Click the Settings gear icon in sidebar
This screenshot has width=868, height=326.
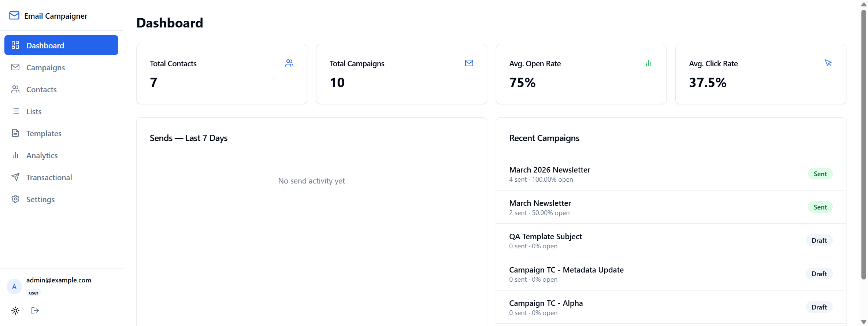coord(15,199)
